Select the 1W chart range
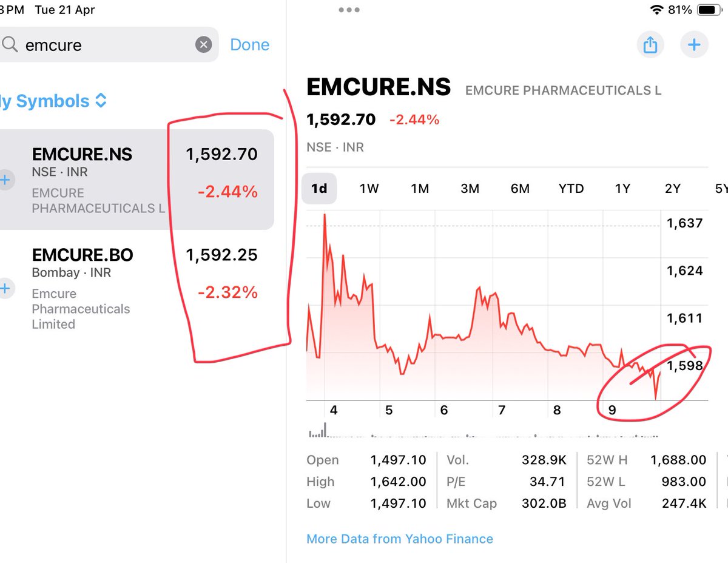Image resolution: width=728 pixels, height=563 pixels. point(369,189)
